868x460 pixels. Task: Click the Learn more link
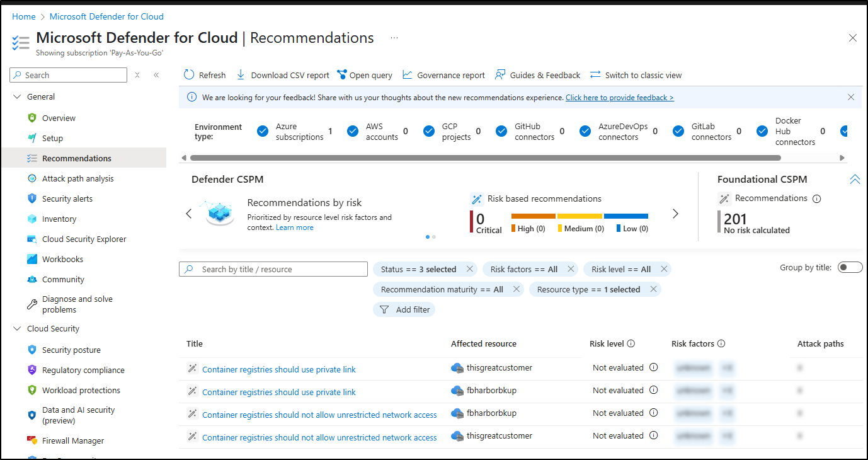coord(295,227)
